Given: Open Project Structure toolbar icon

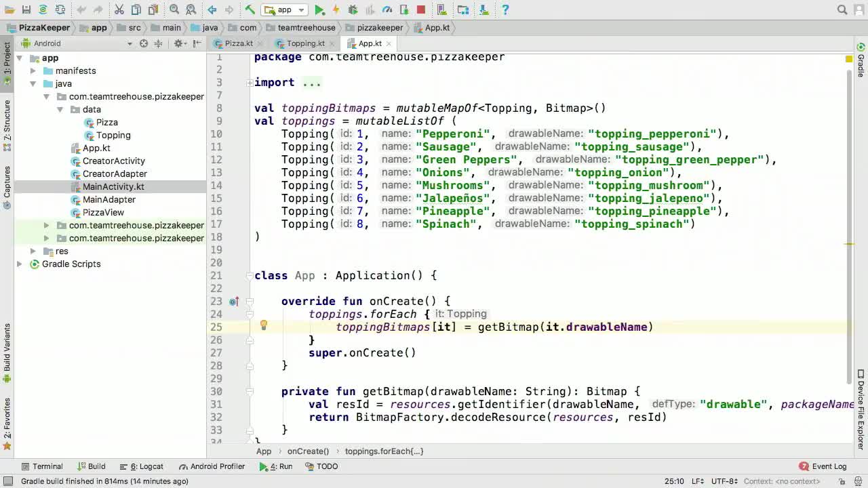Looking at the screenshot, I should coord(463,9).
